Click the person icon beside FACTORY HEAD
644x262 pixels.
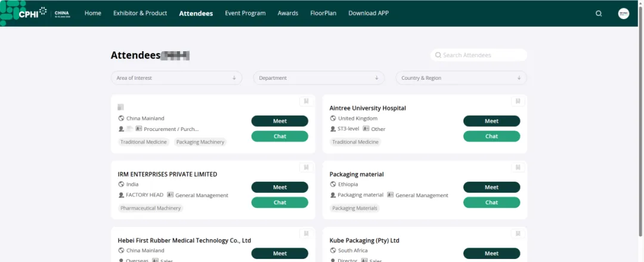click(121, 195)
